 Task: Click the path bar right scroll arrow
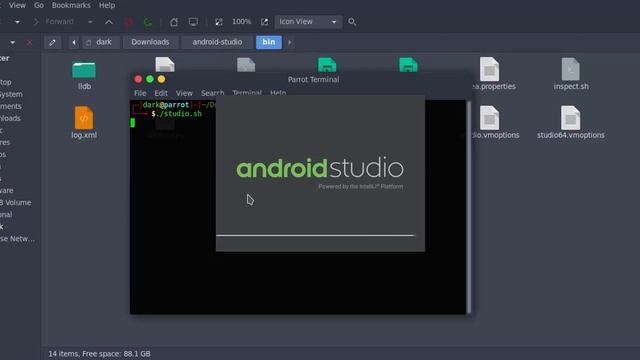[x=289, y=42]
